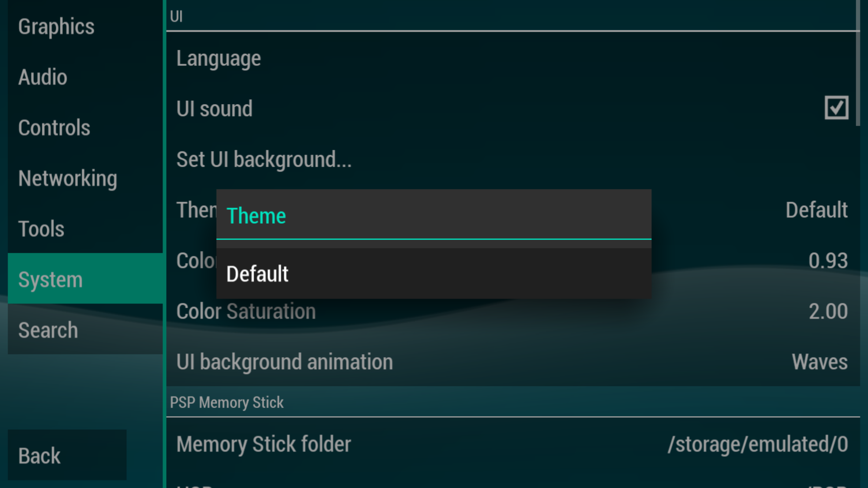Open the color setting showing 0.93
The image size is (868, 488).
pyautogui.click(x=827, y=261)
